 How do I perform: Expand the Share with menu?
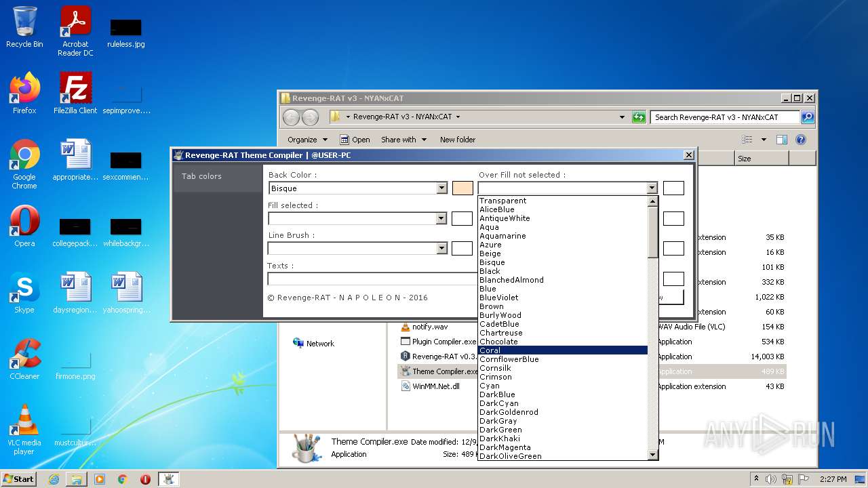(404, 140)
